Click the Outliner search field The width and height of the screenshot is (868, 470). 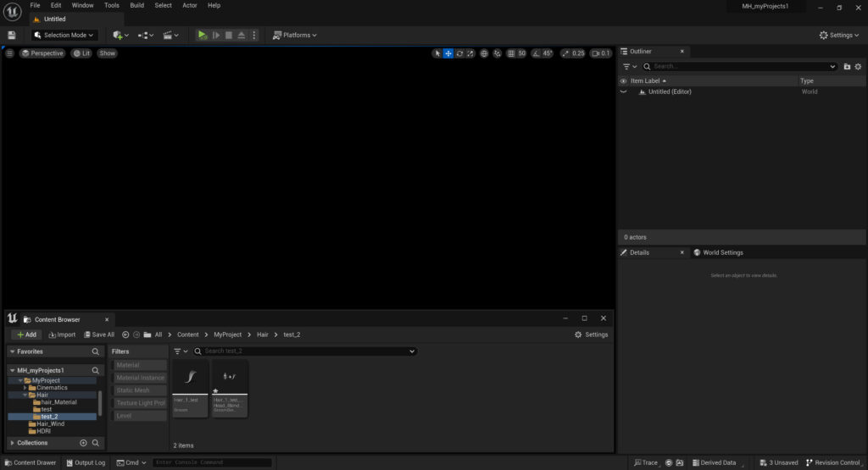pyautogui.click(x=739, y=66)
